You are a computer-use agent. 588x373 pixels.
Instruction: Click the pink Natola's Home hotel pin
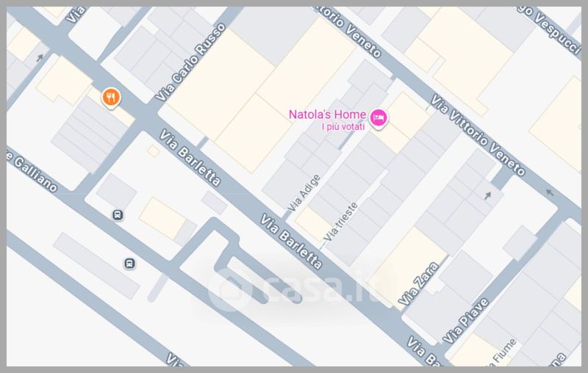tap(379, 119)
